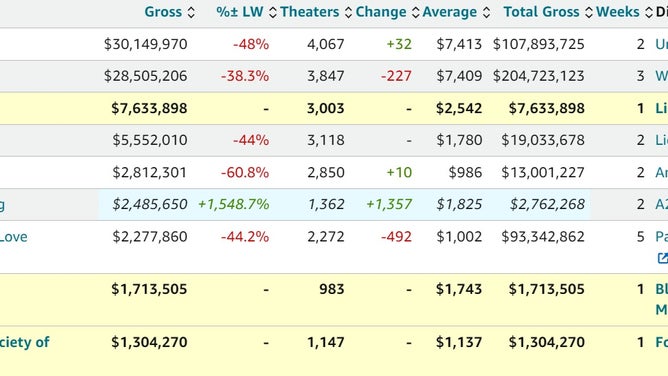Toggle sort arrows next to Change column
Viewport: 668px width, 376px height.
(x=415, y=12)
